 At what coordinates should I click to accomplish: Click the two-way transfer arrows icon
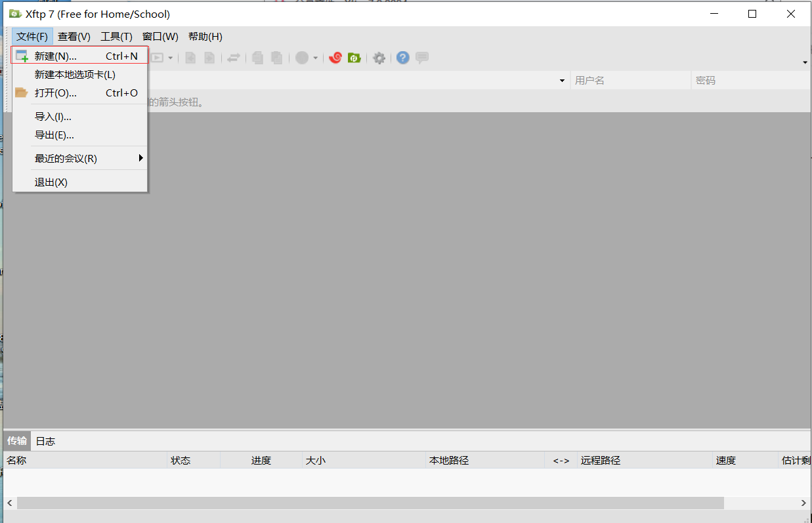(233, 58)
